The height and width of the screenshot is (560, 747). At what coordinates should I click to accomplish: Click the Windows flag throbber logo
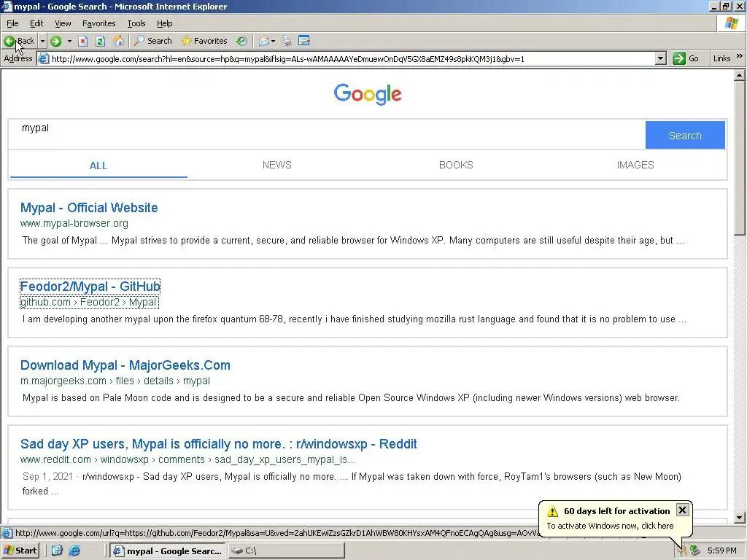731,23
